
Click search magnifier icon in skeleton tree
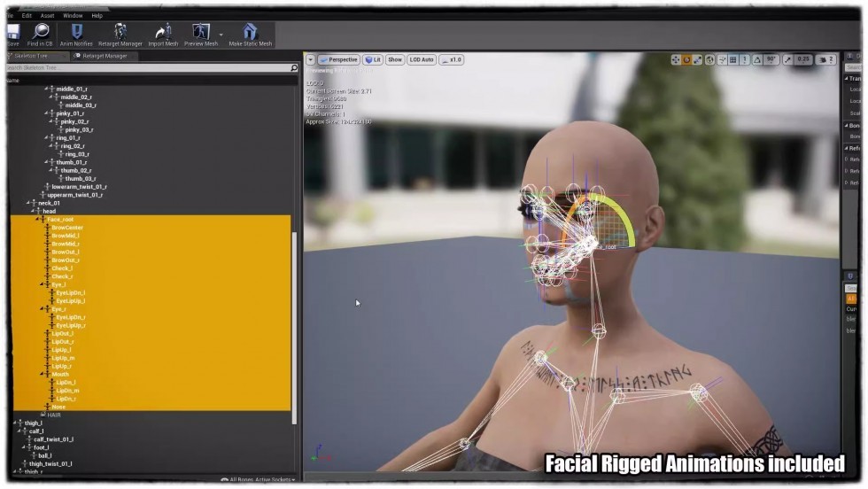pos(294,67)
